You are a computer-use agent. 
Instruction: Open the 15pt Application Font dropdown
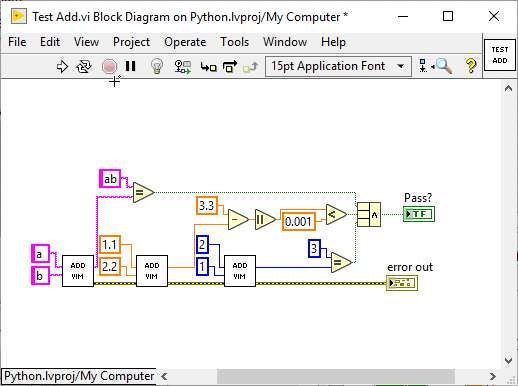point(338,66)
